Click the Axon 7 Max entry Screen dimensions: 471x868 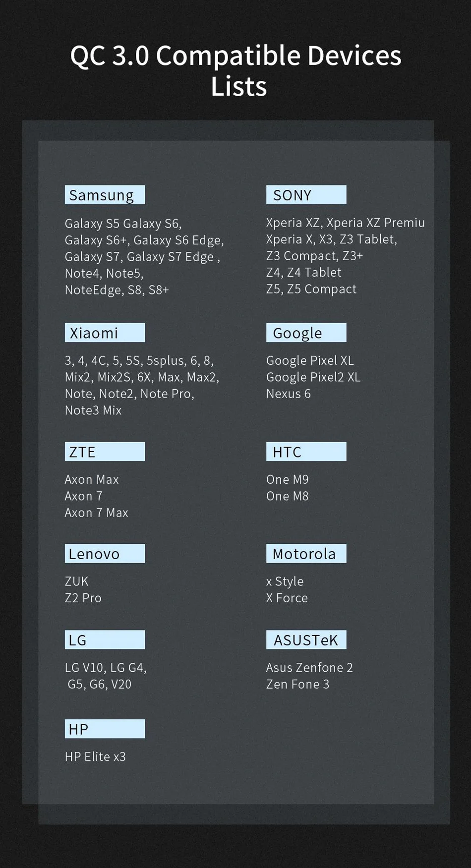96,513
